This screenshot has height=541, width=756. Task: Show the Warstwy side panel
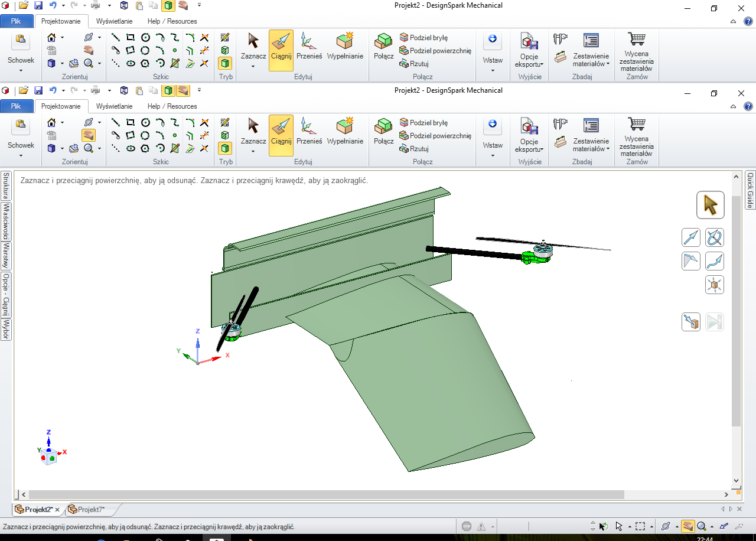(6, 255)
